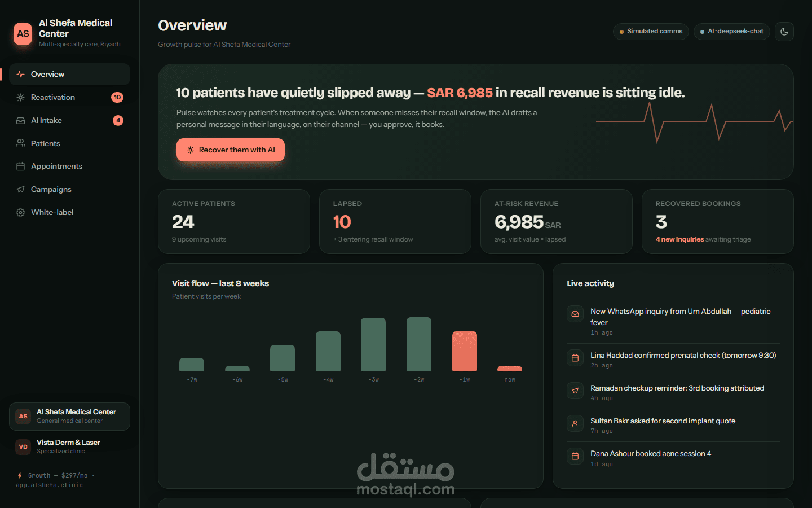Click the VD avatar for Vista Derm
Screen dimensions: 812x508
(x=23, y=447)
